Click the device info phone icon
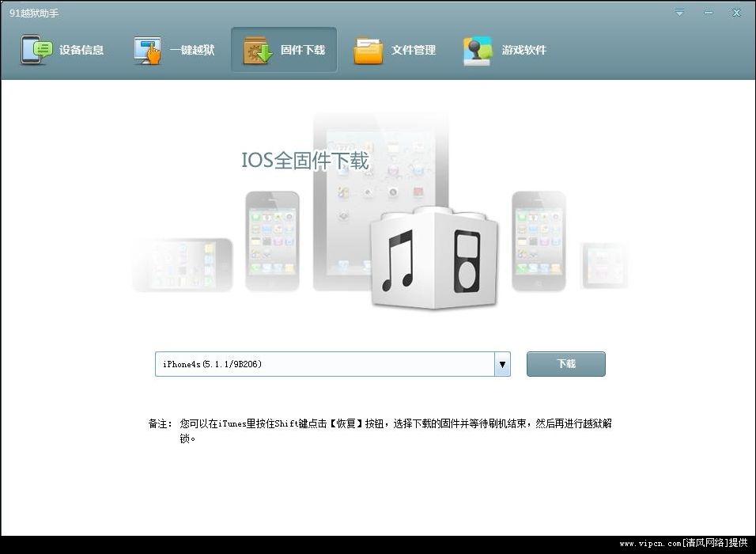Image resolution: width=756 pixels, height=554 pixels. click(36, 50)
